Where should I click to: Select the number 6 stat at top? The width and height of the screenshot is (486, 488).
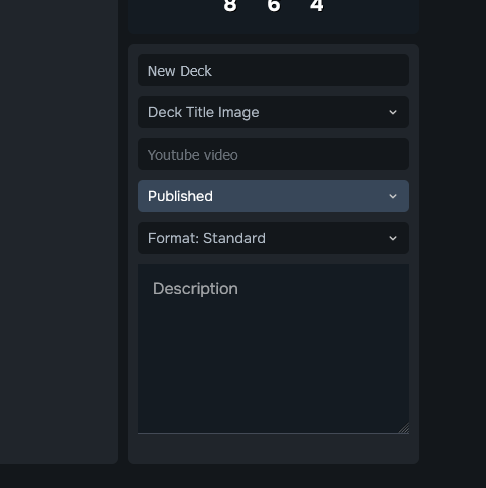tap(274, 6)
